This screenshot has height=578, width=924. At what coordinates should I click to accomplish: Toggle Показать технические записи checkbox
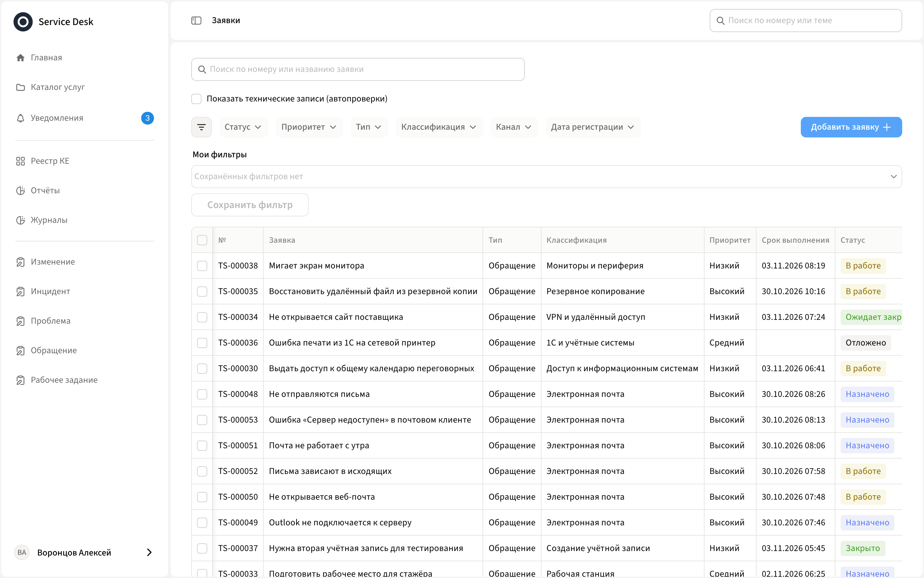[x=196, y=99]
